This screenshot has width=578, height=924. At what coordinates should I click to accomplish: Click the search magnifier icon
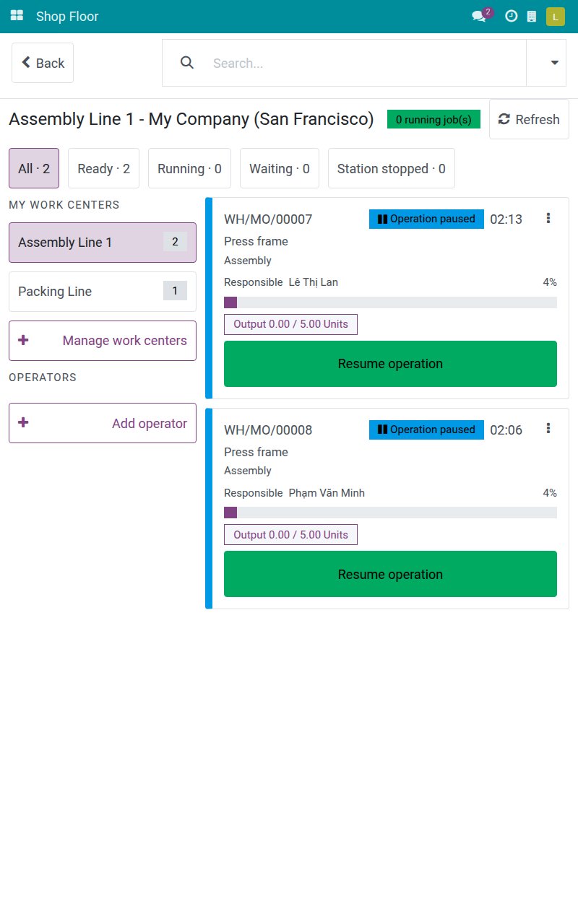tap(187, 63)
